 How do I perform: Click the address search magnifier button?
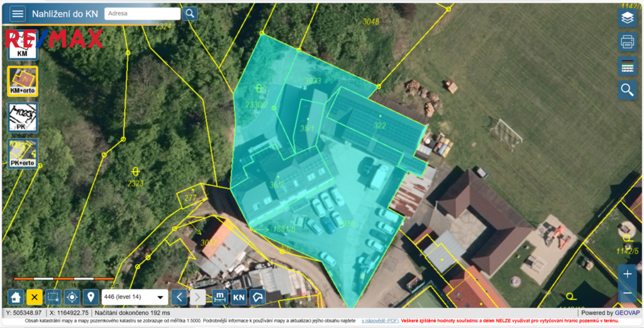point(190,14)
